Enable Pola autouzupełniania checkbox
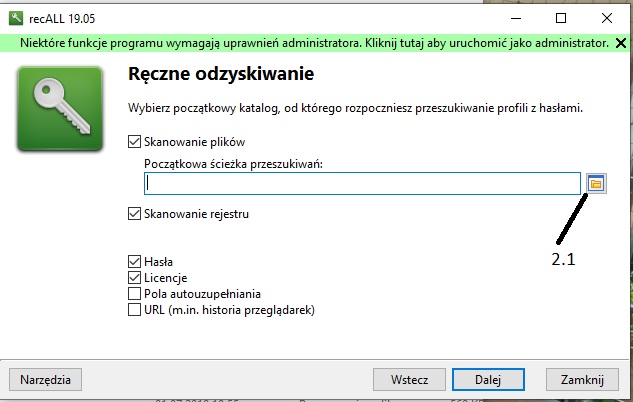This screenshot has width=633, height=402. (134, 293)
